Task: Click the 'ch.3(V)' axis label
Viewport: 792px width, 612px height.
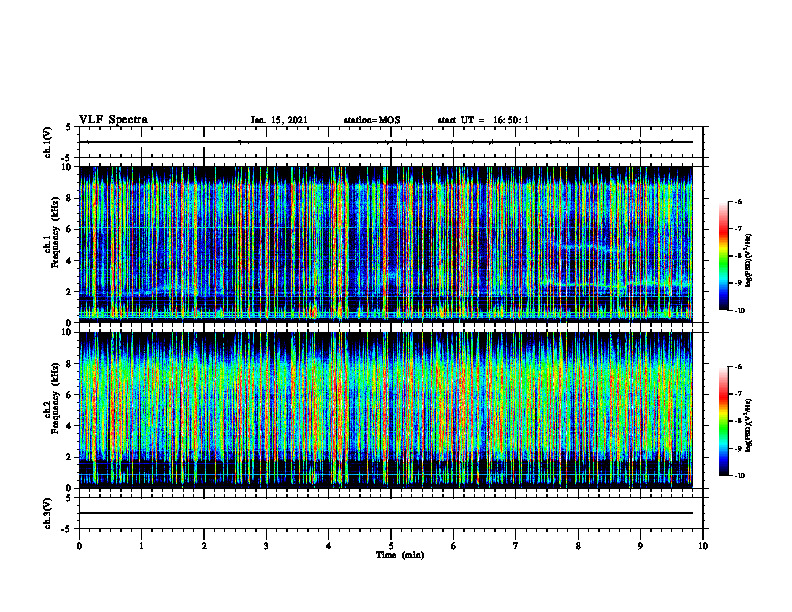Action: coord(47,513)
